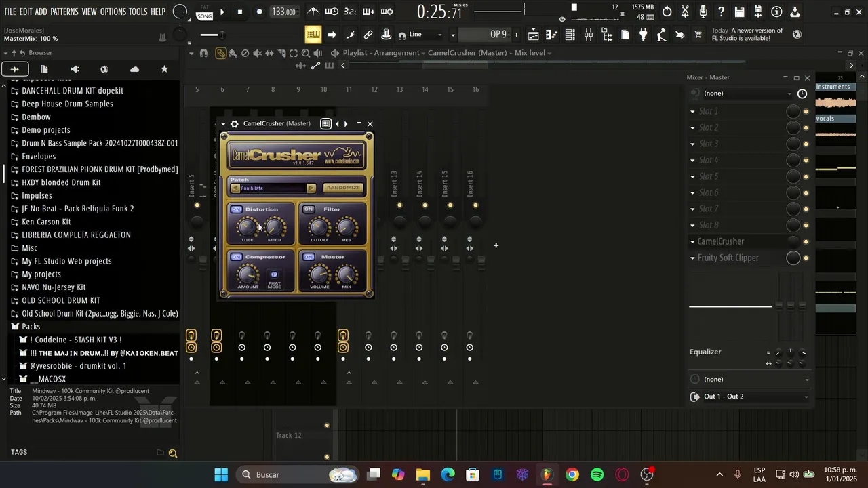Open the Piano roll view icon
The width and height of the screenshot is (868, 488).
tap(552, 35)
